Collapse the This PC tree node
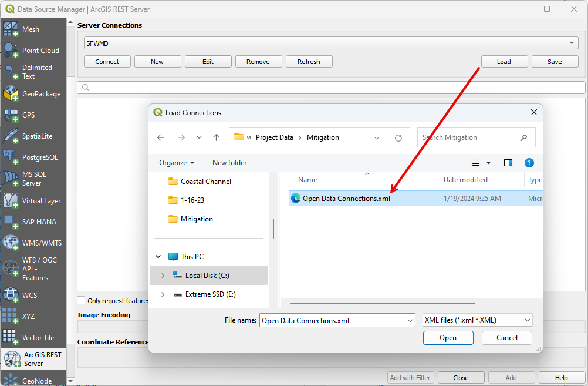 158,257
